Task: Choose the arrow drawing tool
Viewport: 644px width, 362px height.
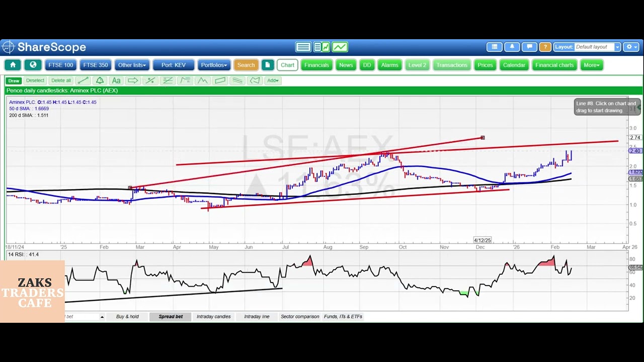Action: [133, 80]
